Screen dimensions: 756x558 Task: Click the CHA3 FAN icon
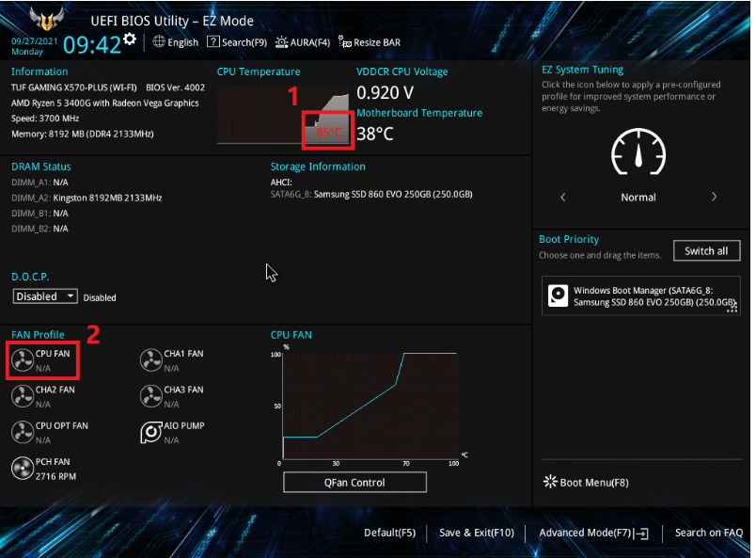(x=150, y=396)
